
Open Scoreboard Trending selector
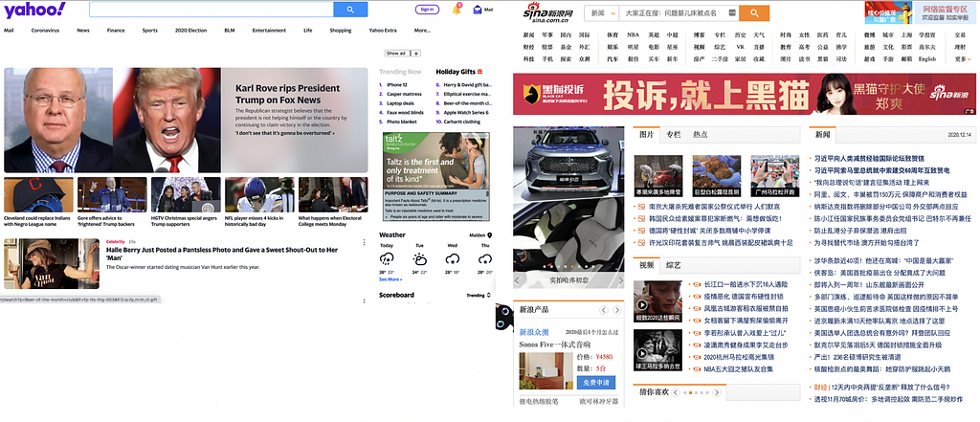[x=479, y=295]
